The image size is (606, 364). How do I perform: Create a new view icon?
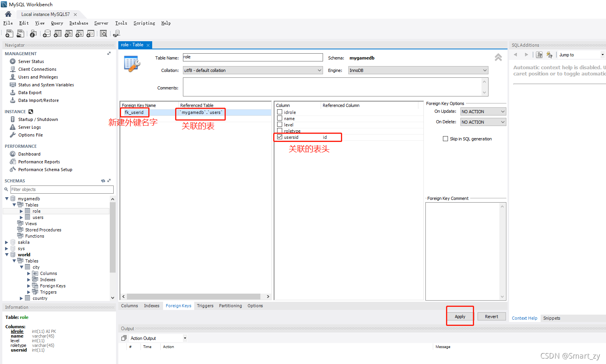pyautogui.click(x=69, y=34)
